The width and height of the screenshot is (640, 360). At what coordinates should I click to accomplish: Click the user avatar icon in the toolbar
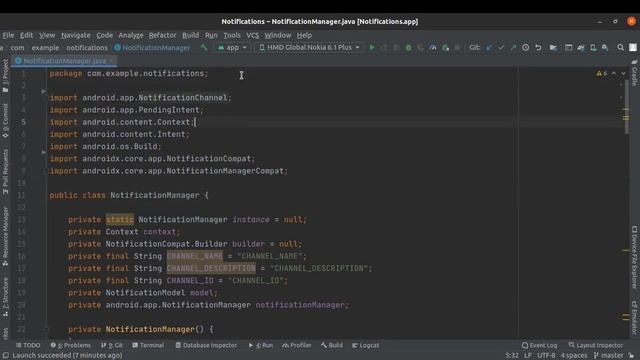[633, 48]
